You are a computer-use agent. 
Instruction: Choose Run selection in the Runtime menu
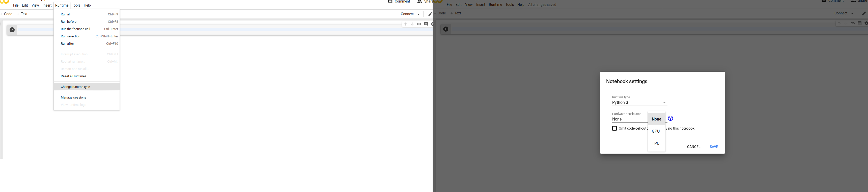click(87, 36)
